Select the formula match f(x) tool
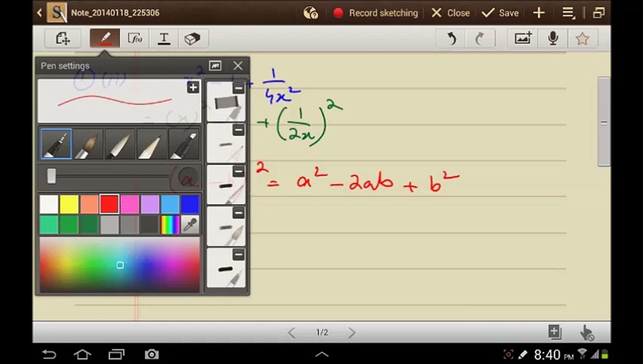 [x=134, y=38]
